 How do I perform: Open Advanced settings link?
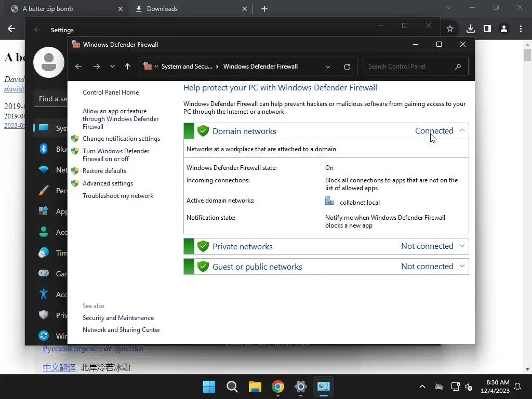pos(108,183)
